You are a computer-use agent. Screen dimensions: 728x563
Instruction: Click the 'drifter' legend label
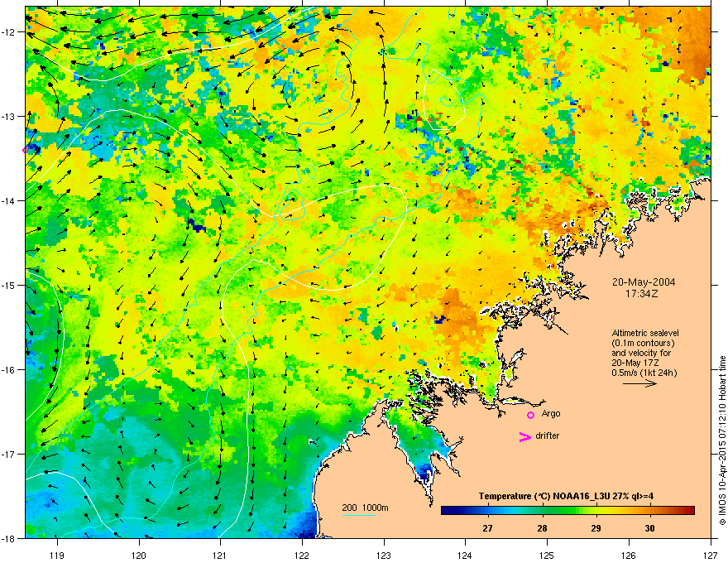(x=548, y=435)
